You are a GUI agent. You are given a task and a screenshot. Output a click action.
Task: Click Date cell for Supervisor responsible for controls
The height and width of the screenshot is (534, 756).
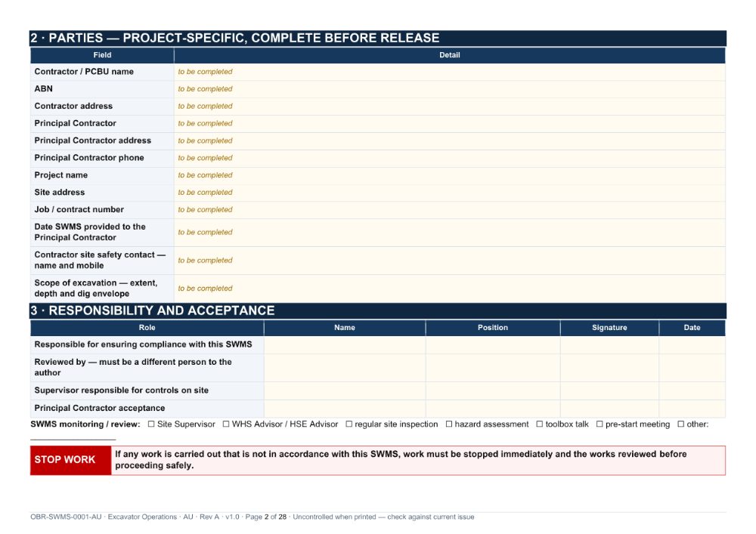click(x=692, y=391)
